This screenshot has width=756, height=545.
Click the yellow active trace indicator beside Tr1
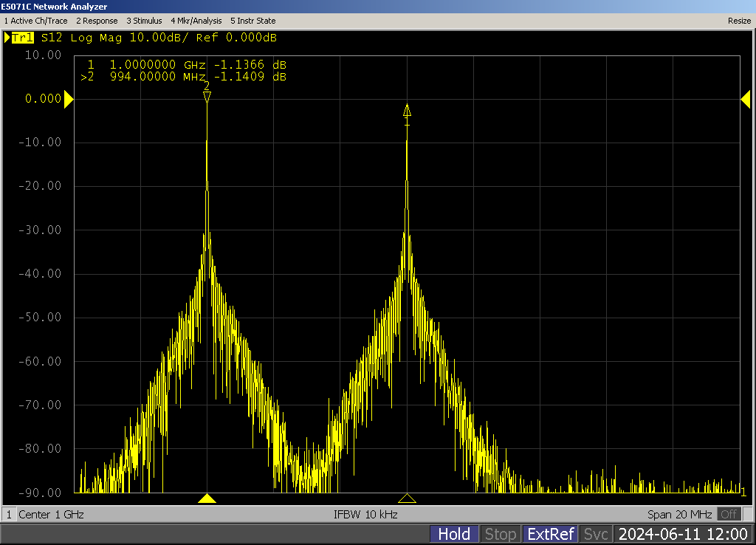tap(7, 38)
